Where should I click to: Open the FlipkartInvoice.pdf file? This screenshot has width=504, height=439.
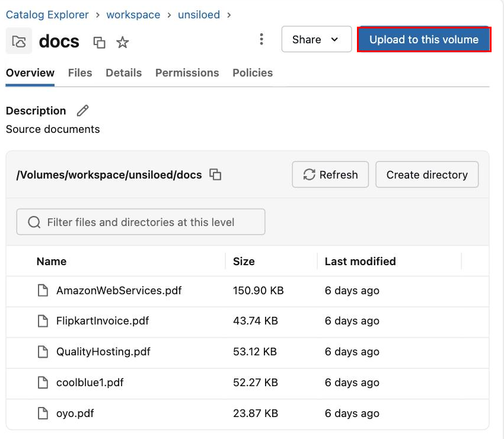tap(103, 321)
